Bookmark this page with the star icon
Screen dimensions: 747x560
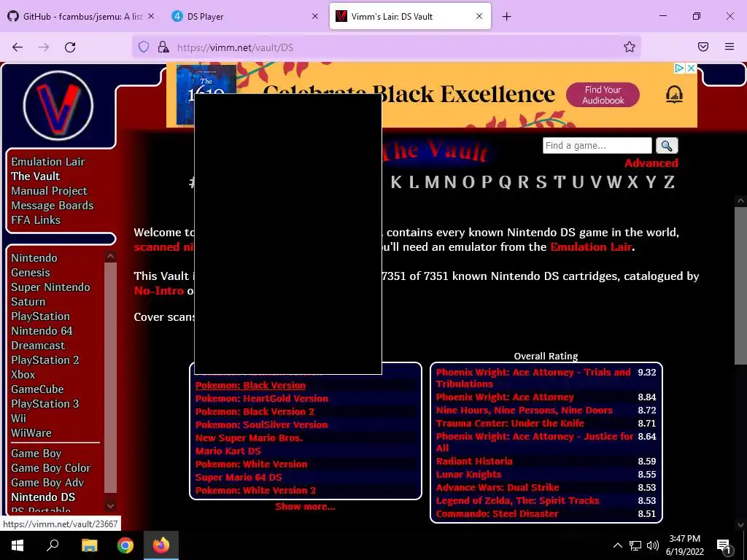[x=630, y=47]
